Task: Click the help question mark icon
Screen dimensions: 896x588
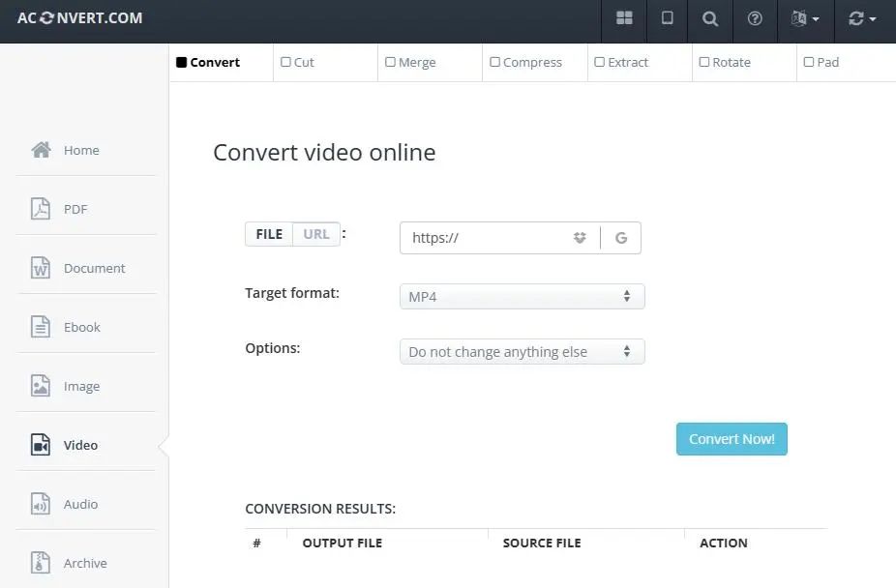Action: [x=755, y=18]
